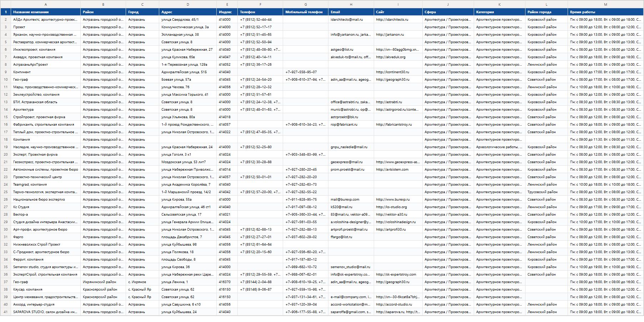Select the email gnpu_nasledie@mail.ru
This screenshot has width=644, height=322.
coord(351,147)
